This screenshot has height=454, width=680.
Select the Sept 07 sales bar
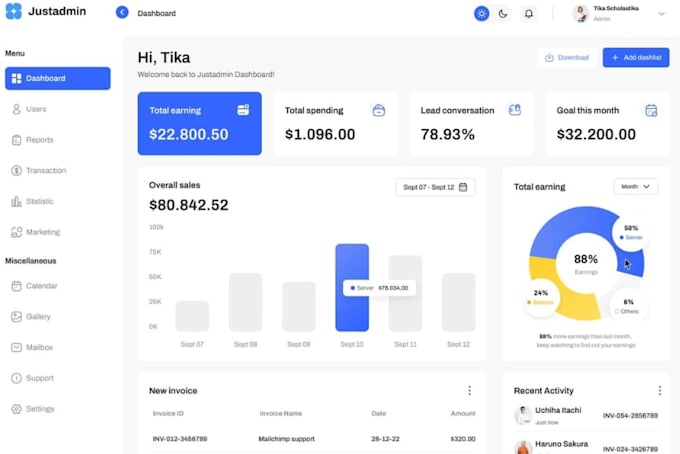tap(192, 316)
